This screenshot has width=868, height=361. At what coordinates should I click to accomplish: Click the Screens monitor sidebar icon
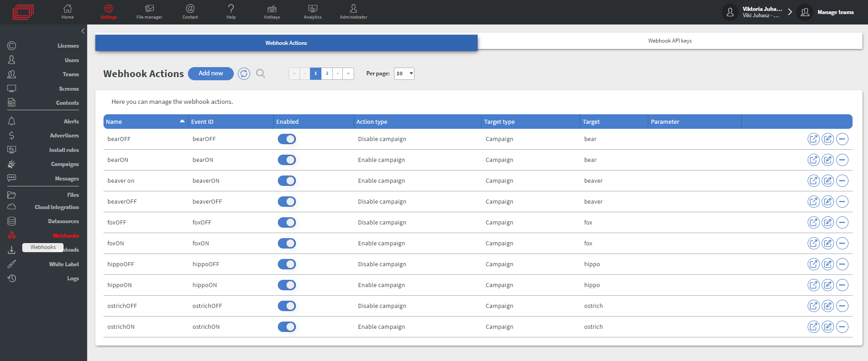[x=12, y=88]
